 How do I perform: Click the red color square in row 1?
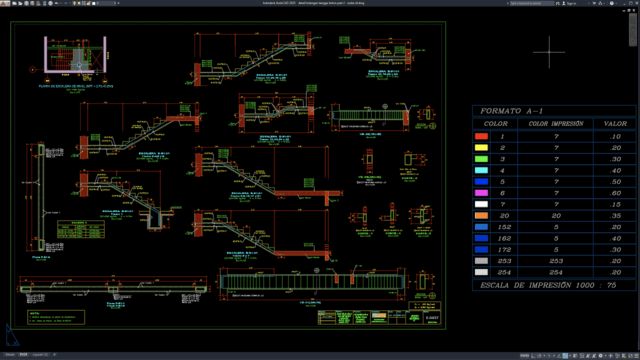(481, 136)
